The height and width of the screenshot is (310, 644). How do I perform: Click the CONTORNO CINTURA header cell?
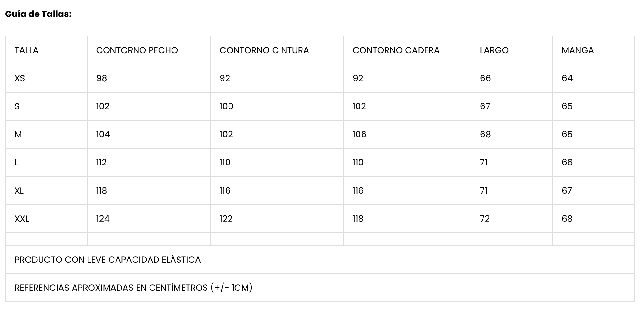coord(264,50)
